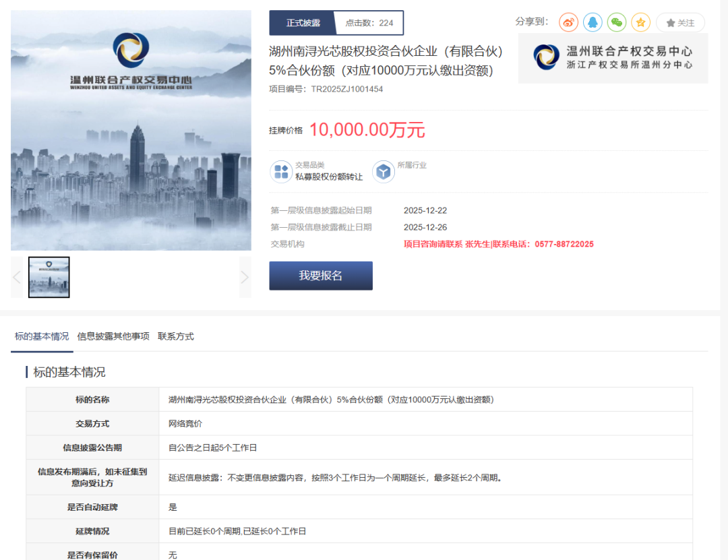The width and height of the screenshot is (728, 560).
Task: Show next image with right arrow
Action: tap(245, 277)
